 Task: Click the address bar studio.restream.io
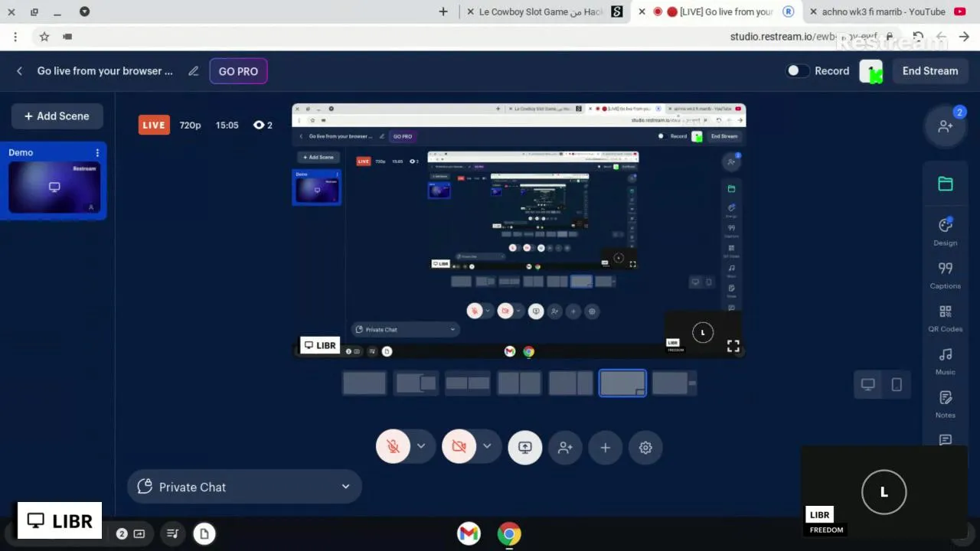[803, 36]
